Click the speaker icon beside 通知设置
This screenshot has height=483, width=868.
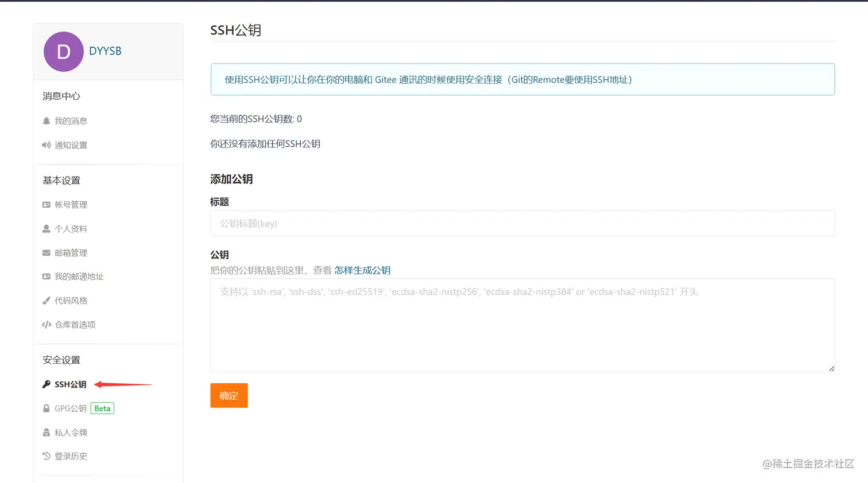tap(46, 145)
